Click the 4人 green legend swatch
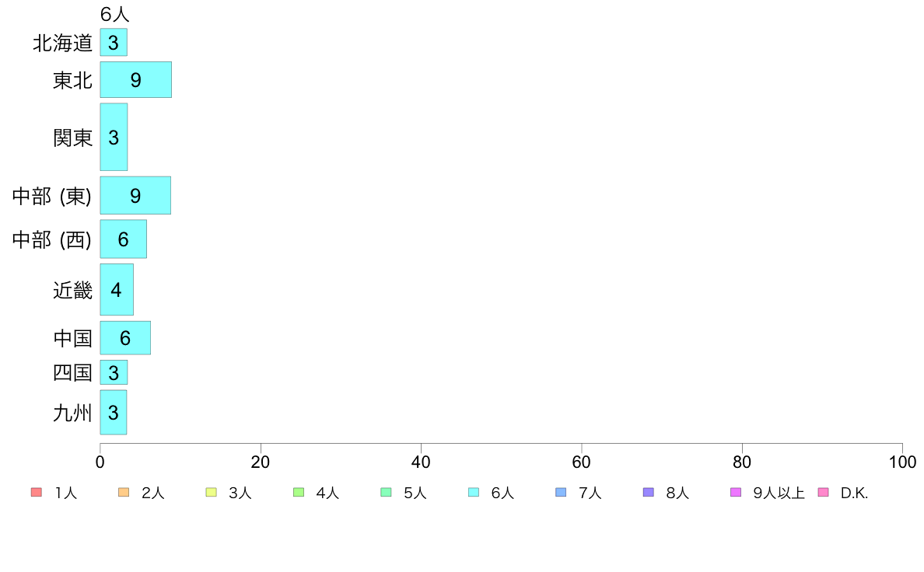The height and width of the screenshot is (572, 924). 299,493
